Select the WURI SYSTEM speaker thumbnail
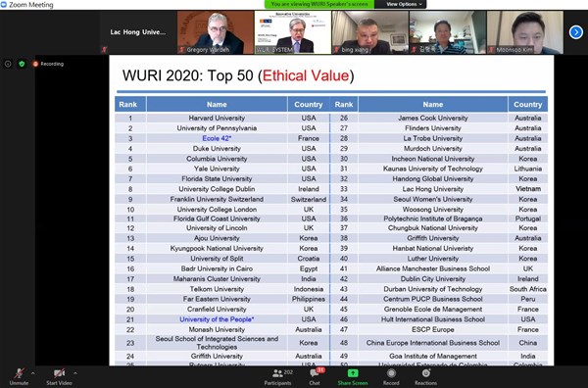588x388 pixels. click(x=293, y=32)
